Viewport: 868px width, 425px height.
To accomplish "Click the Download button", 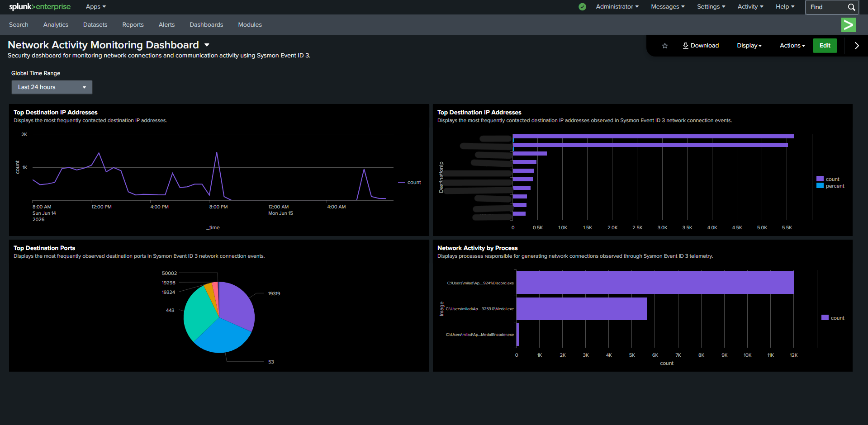I will pos(701,46).
